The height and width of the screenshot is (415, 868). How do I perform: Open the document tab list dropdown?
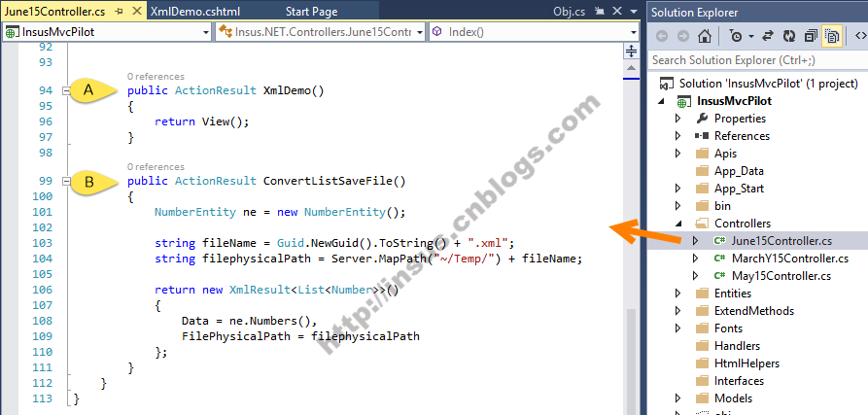point(634,11)
